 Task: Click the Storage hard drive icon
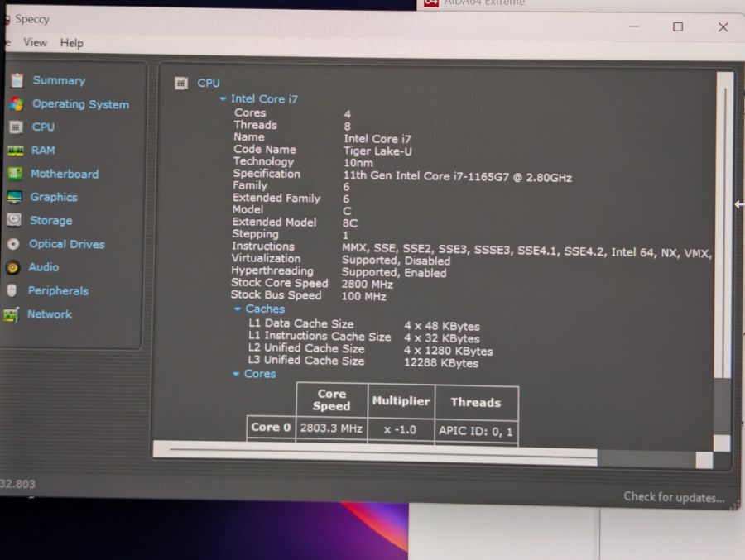14,220
